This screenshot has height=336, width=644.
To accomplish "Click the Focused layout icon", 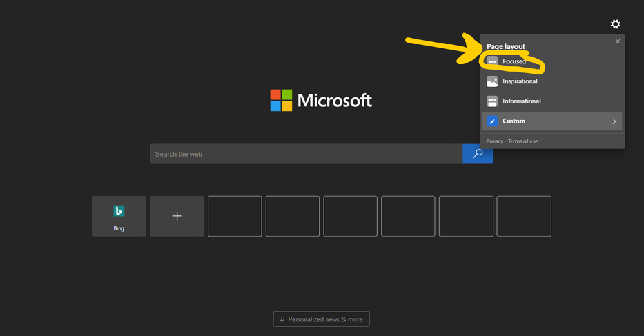I will pyautogui.click(x=492, y=61).
